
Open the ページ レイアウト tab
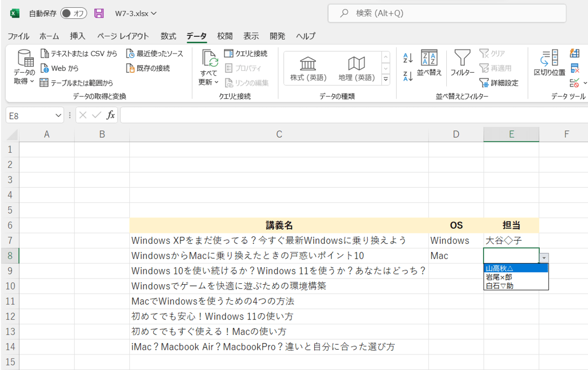pos(123,36)
